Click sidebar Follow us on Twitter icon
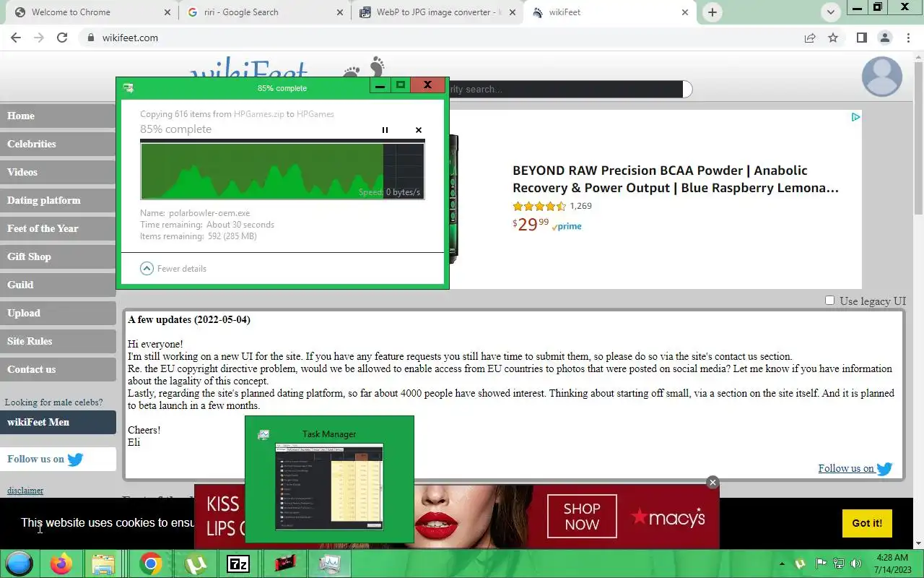This screenshot has width=924, height=578. (75, 460)
